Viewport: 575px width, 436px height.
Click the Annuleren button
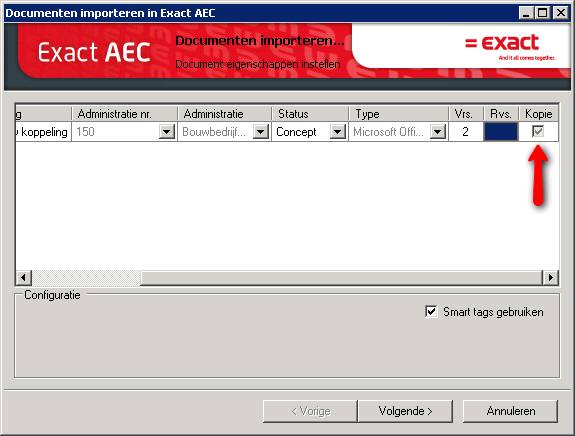point(510,411)
